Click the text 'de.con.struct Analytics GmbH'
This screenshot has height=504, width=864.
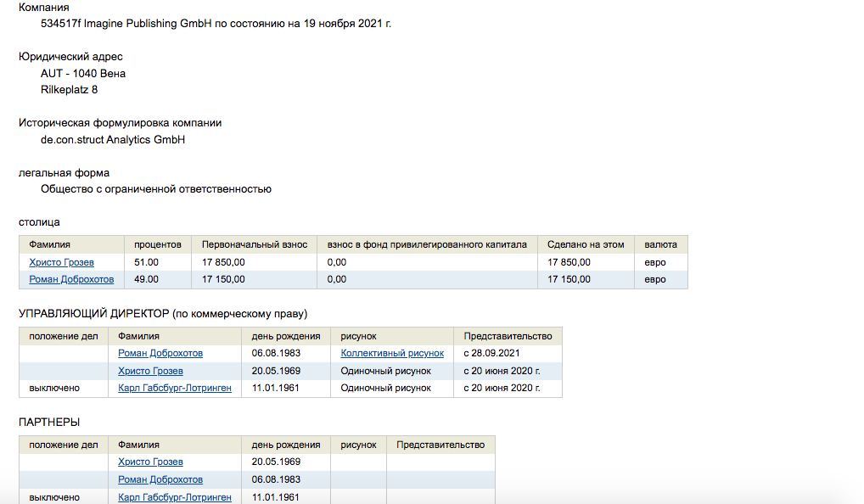coord(113,139)
